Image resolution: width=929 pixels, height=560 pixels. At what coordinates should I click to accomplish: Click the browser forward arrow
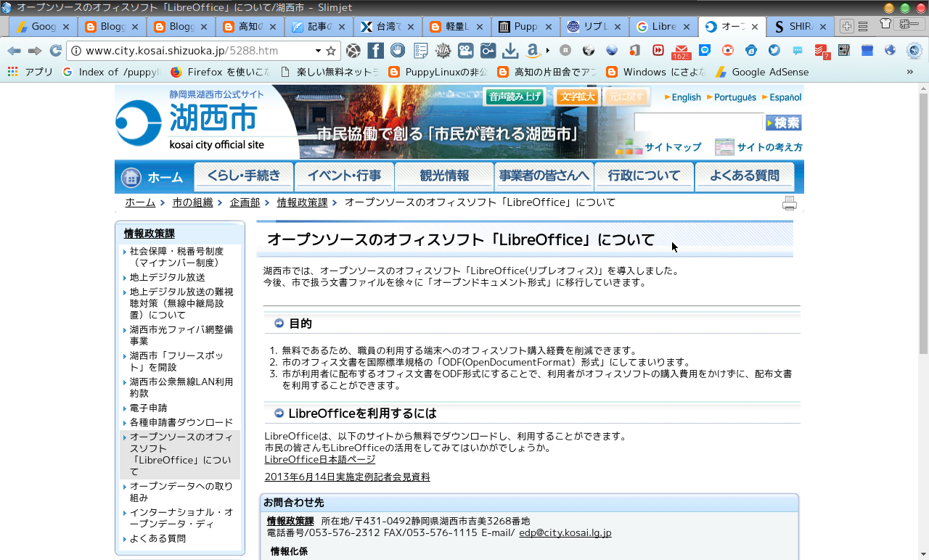35,51
